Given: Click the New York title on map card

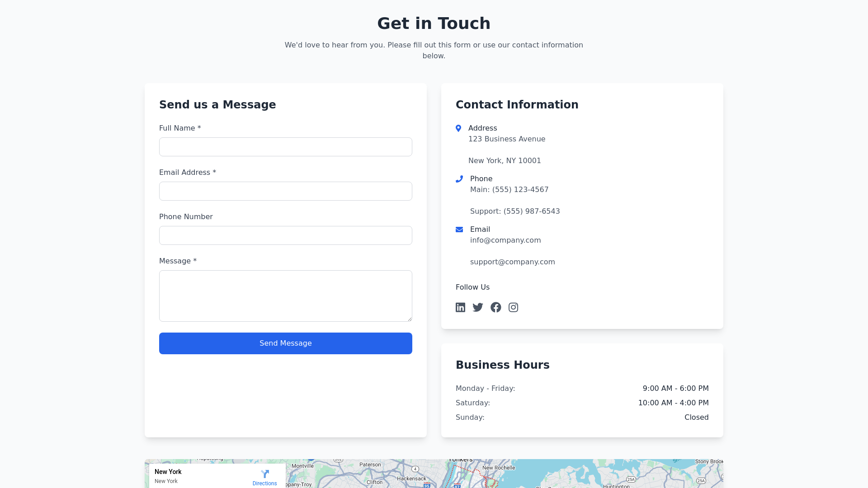Looking at the screenshot, I should [168, 472].
